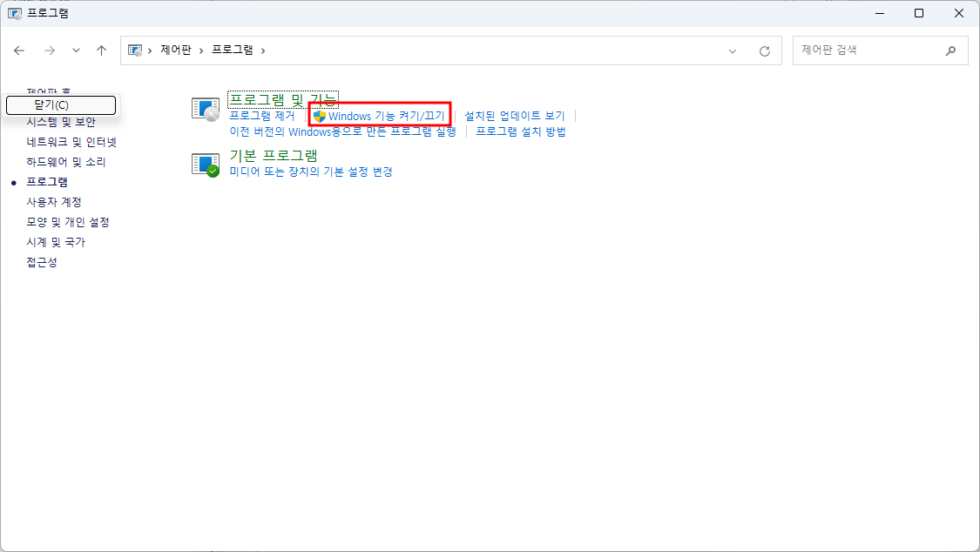Go up one level with up arrow
980x552 pixels.
pos(101,50)
